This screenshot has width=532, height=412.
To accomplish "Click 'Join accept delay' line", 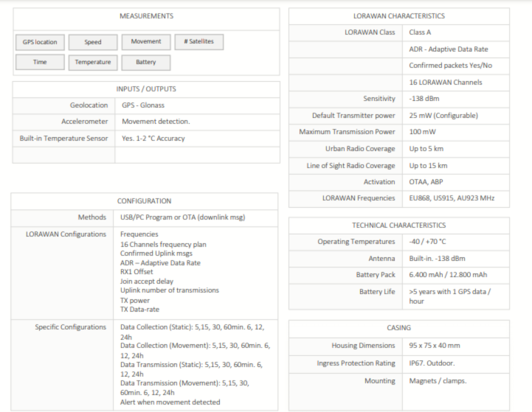I will (147, 282).
